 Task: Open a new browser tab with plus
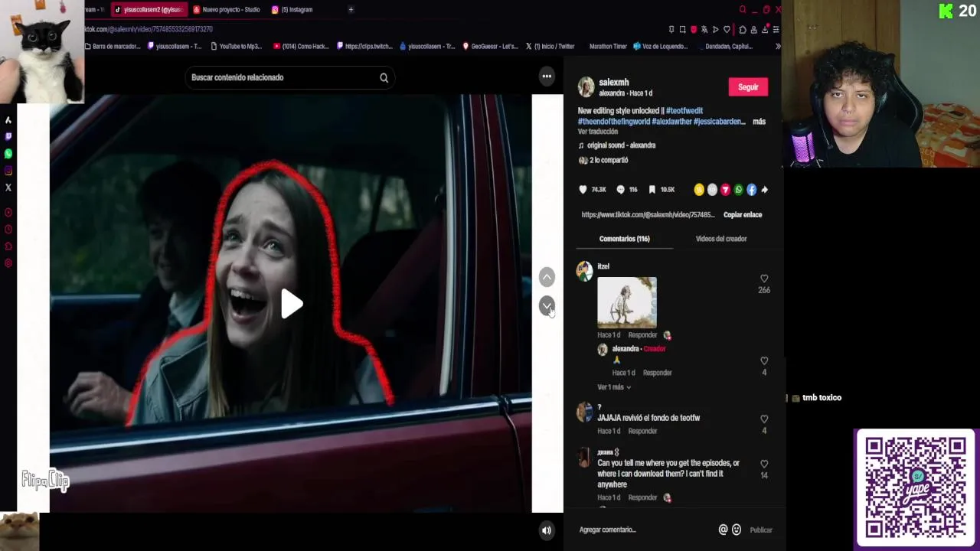click(x=351, y=9)
